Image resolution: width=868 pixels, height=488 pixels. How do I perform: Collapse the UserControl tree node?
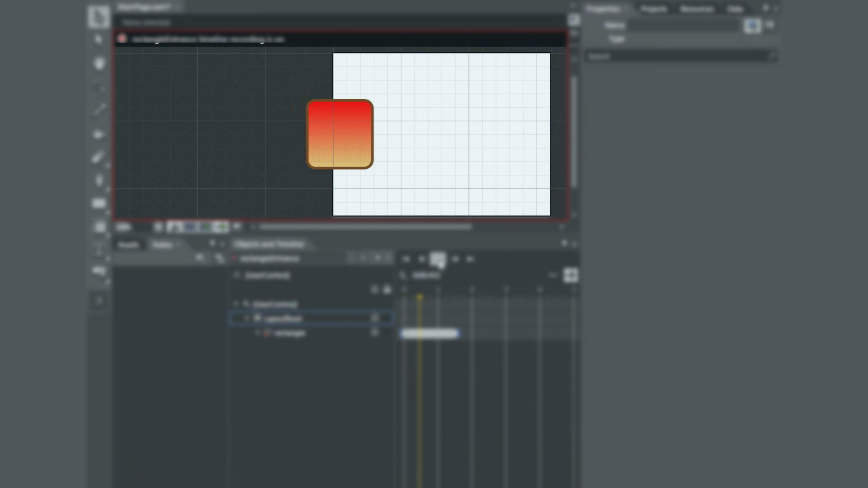pos(236,304)
